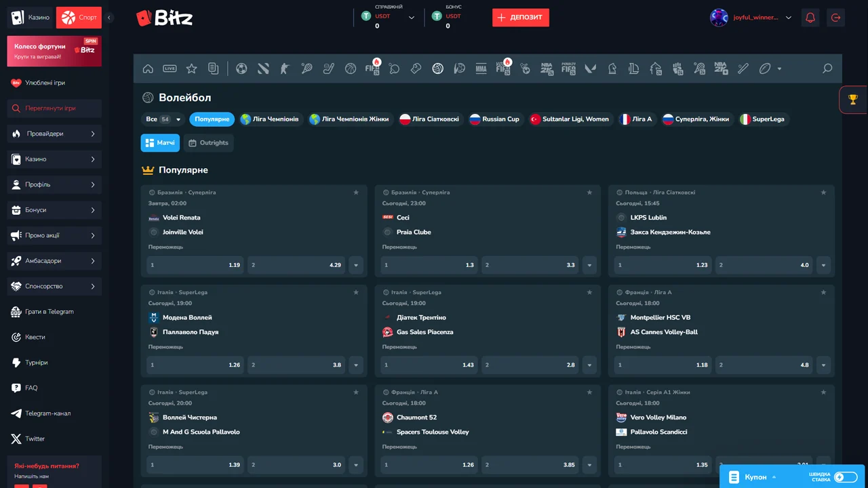
Task: Open the trophy side tab
Action: 853,100
